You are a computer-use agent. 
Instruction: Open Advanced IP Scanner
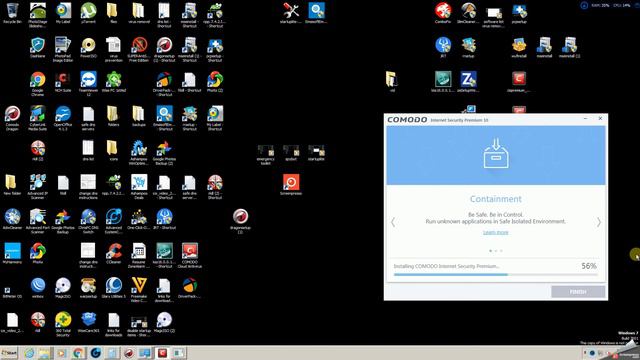coord(38,187)
